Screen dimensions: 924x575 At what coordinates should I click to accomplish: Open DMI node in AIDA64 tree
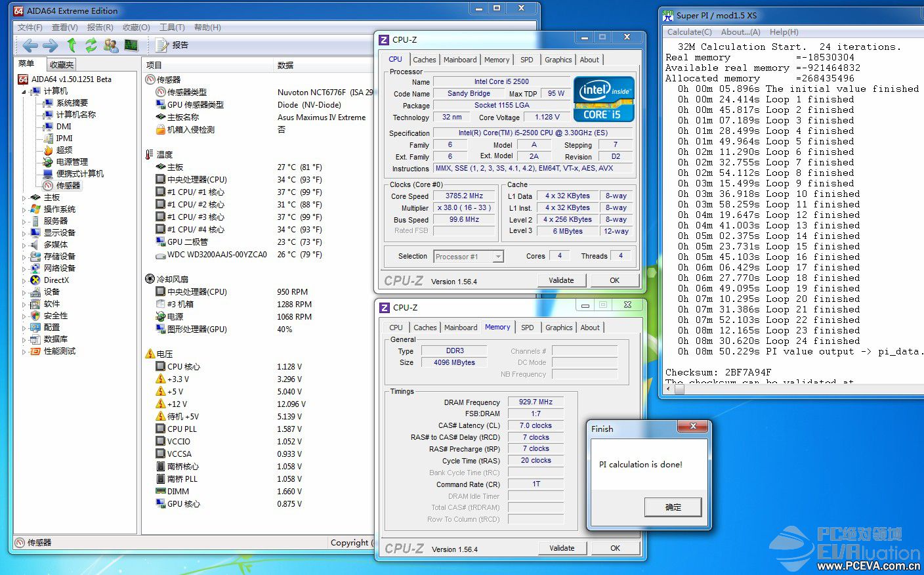click(x=64, y=127)
